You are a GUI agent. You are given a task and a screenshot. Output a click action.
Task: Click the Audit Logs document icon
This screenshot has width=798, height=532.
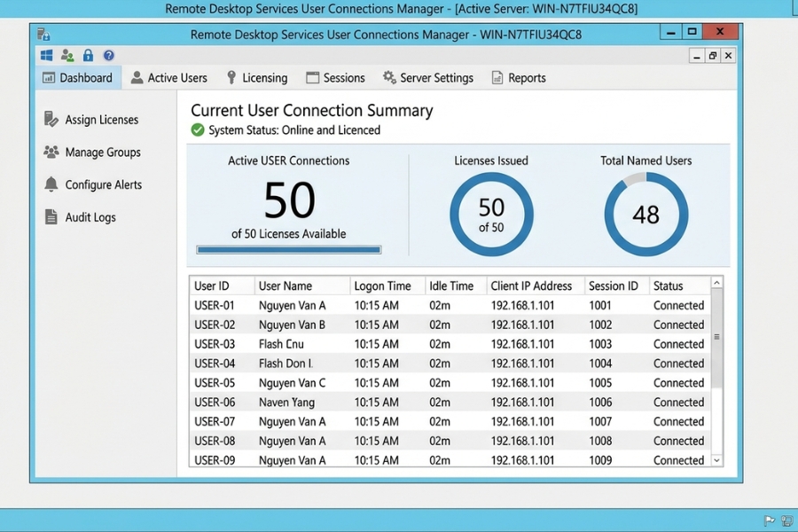51,217
